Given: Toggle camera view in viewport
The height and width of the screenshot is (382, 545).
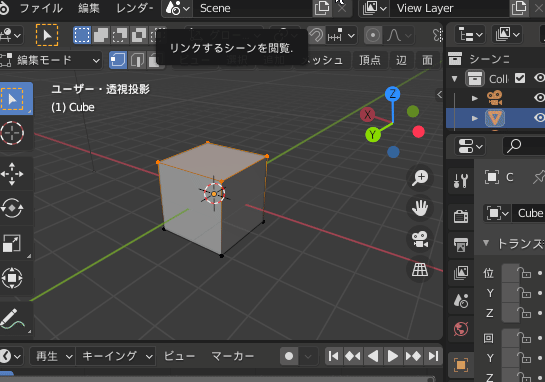Looking at the screenshot, I should pyautogui.click(x=420, y=239).
